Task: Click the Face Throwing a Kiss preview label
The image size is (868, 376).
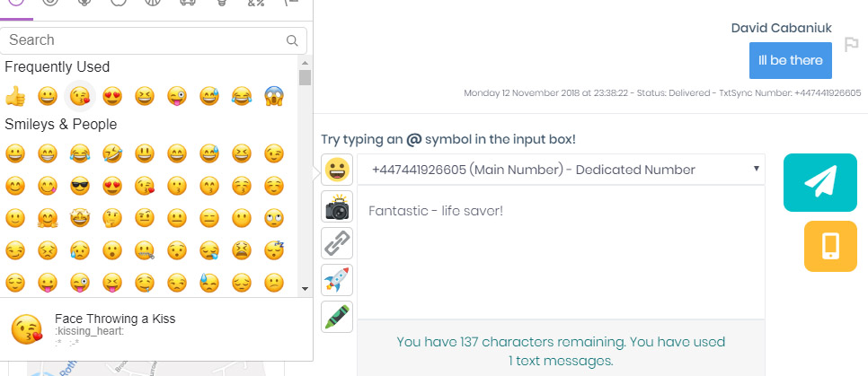Action: [115, 319]
